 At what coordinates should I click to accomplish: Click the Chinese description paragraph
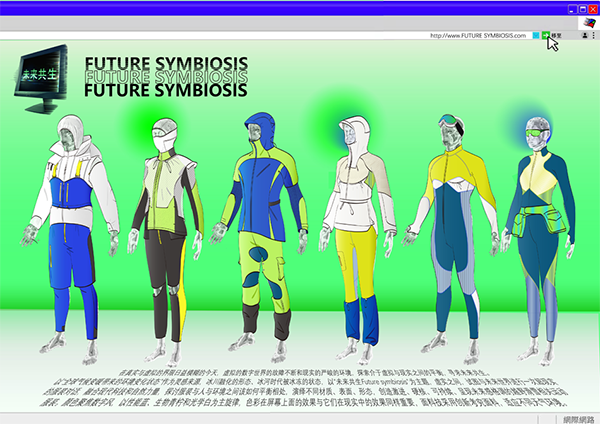coord(300,382)
